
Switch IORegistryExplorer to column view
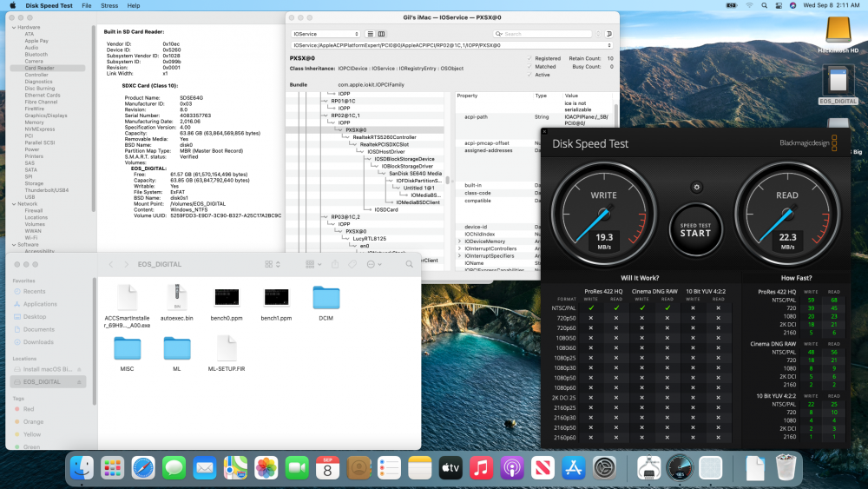click(x=381, y=34)
